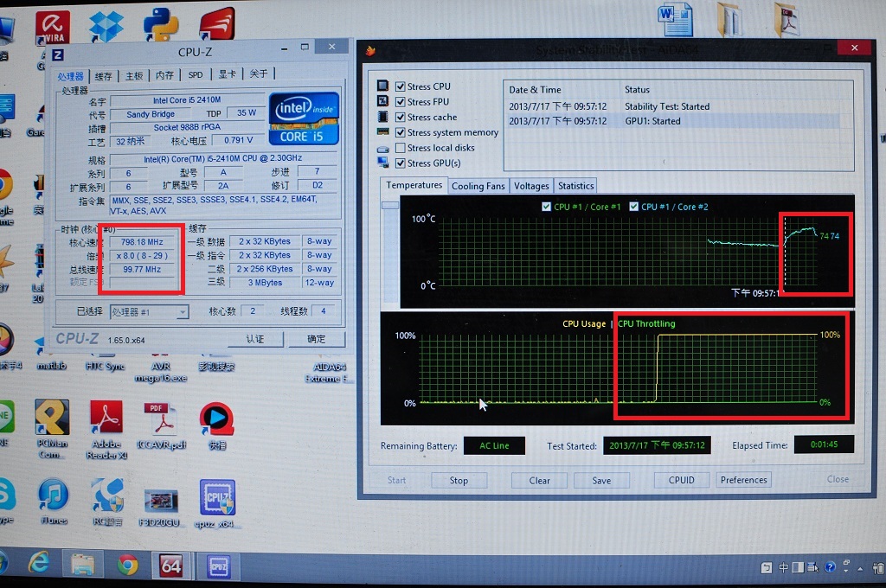Open the F3D20GU desktop icon
Viewport: 886px width, 588px height.
(161, 508)
